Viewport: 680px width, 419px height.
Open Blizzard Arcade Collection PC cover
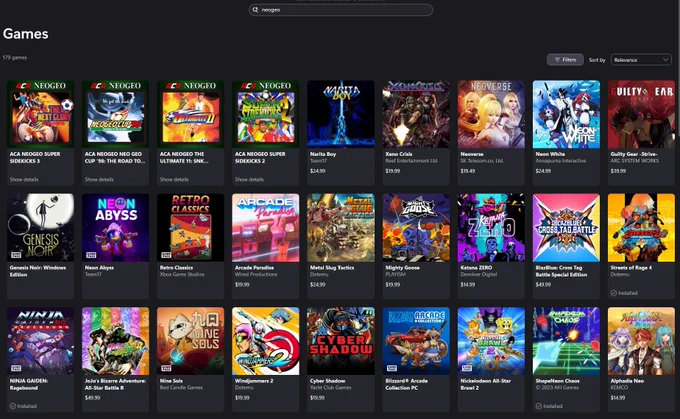click(x=416, y=341)
